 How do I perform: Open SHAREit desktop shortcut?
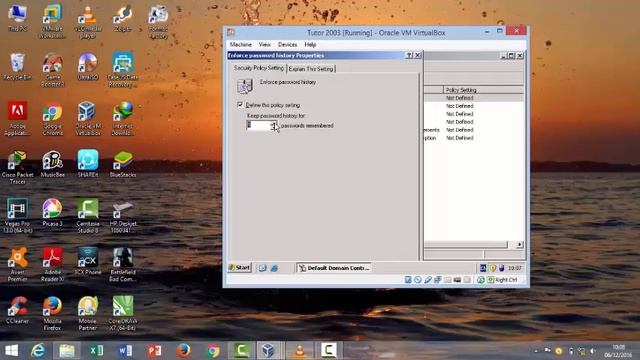tap(87, 164)
